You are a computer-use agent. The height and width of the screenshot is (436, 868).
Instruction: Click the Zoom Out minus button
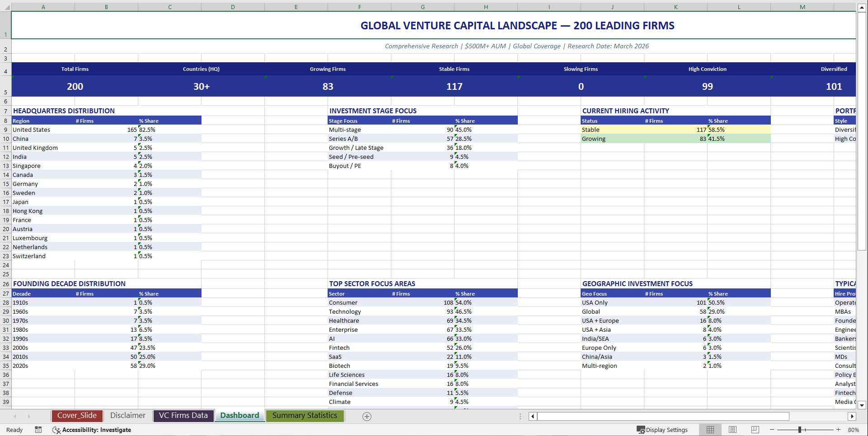[772, 430]
